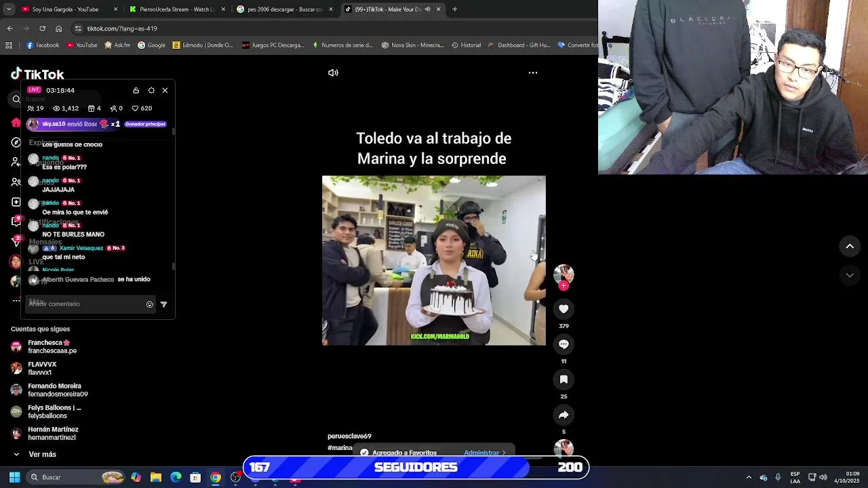This screenshot has height=488, width=868.
Task: Open the tab search dropdown arrow
Action: [9, 9]
